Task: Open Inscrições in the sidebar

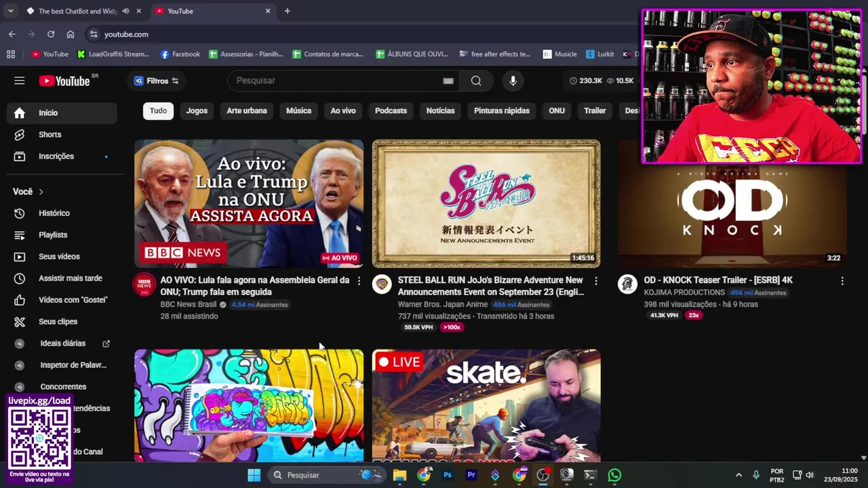Action: coord(62,157)
